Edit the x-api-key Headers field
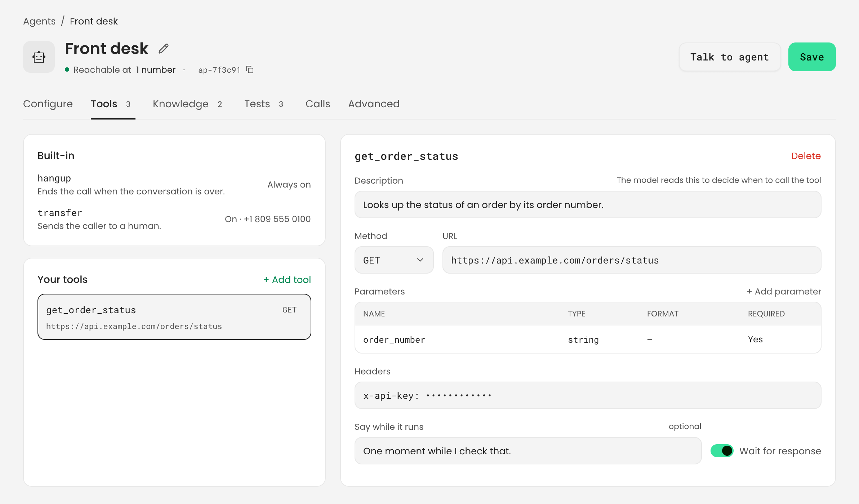 [588, 395]
